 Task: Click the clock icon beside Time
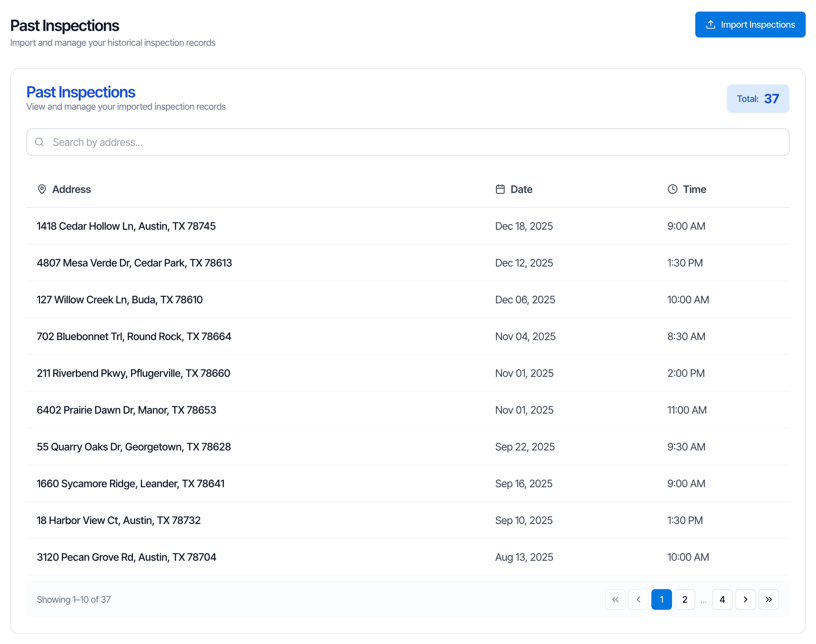tap(672, 189)
